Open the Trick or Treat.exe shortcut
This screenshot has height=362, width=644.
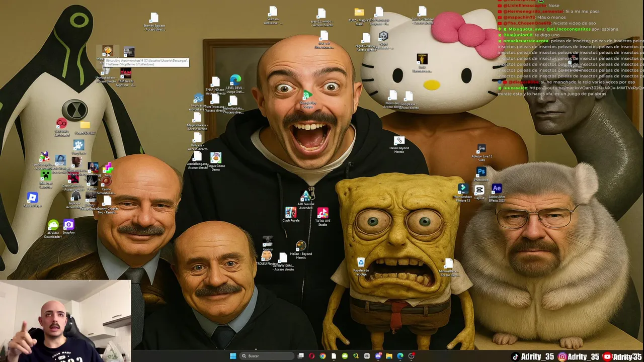pyautogui.click(x=422, y=16)
